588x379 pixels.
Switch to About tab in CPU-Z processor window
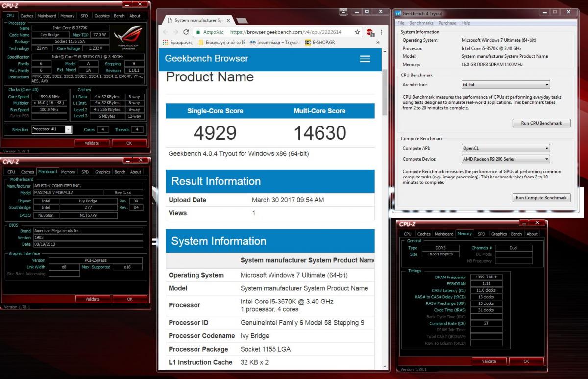pos(135,16)
